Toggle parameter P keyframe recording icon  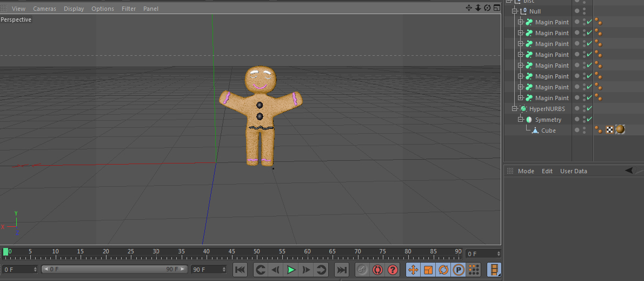[459, 270]
